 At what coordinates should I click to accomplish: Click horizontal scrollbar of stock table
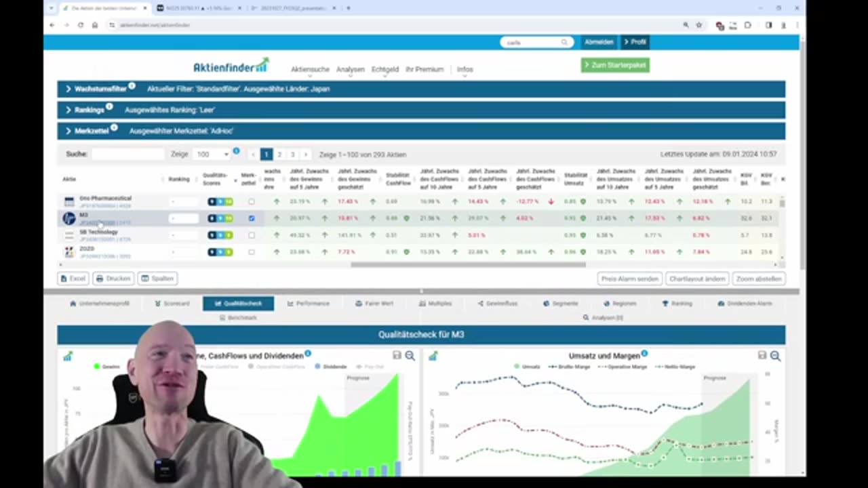tap(468, 264)
